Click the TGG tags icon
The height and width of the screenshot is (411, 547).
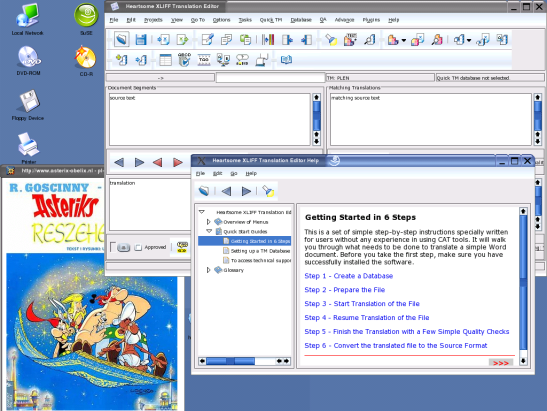click(204, 60)
